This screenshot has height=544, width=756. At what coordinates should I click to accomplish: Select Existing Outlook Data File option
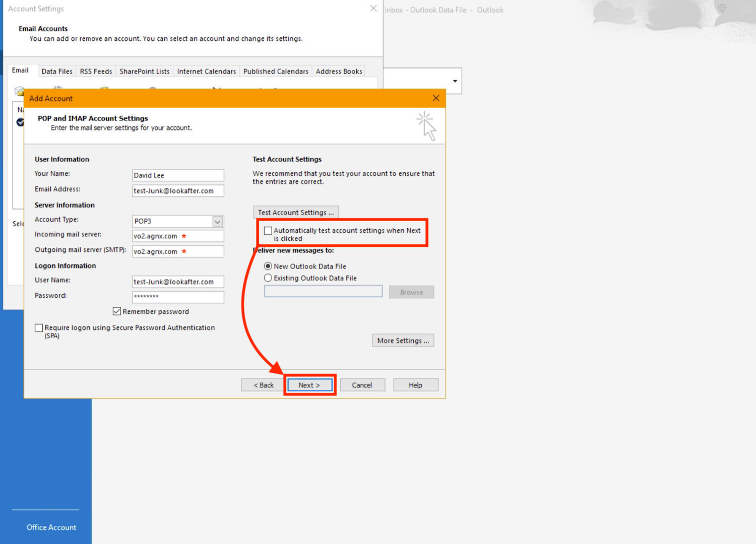[x=268, y=278]
